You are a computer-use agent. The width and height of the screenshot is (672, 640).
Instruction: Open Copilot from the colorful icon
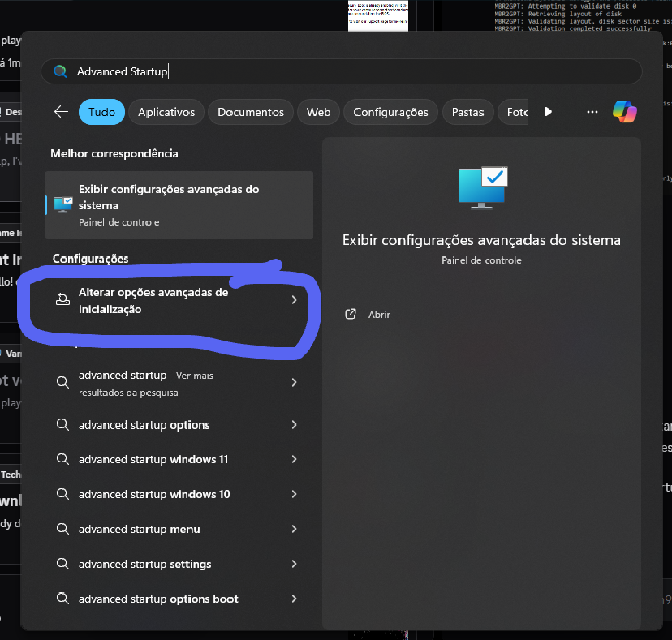click(x=625, y=112)
